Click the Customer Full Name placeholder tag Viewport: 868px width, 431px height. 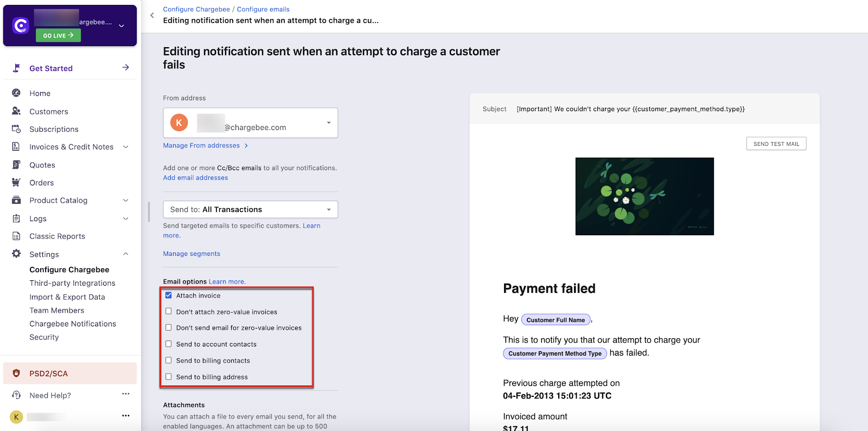click(x=556, y=320)
